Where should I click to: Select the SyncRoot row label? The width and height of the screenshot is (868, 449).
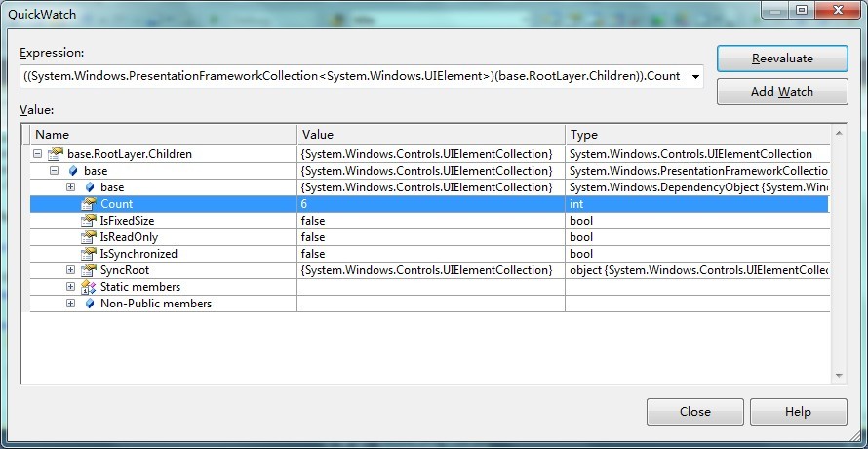[125, 270]
